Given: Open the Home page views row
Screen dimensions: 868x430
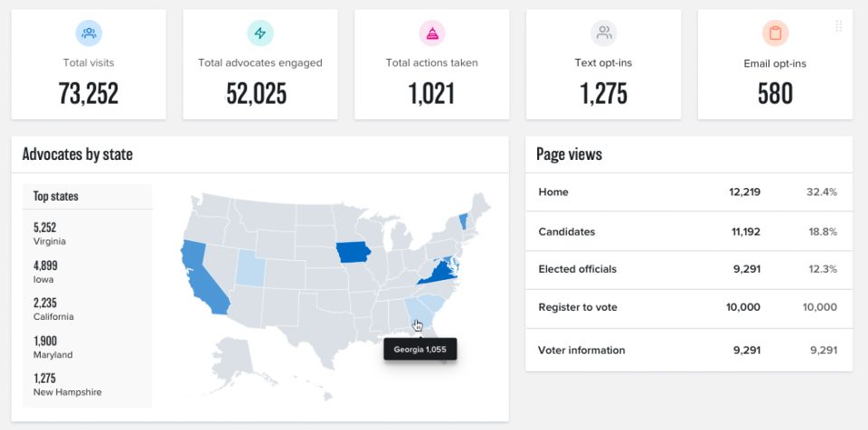Looking at the screenshot, I should coord(688,192).
